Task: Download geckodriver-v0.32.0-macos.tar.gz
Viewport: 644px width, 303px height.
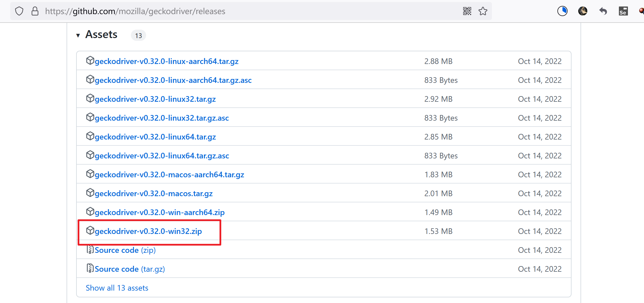Action: pos(154,193)
